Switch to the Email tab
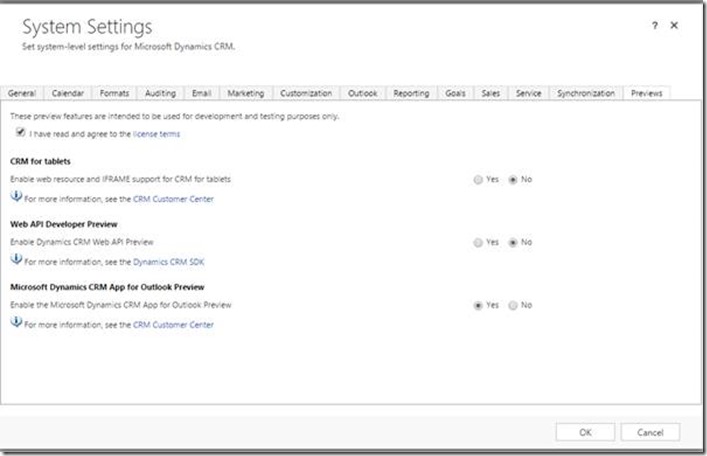707x456 pixels. [x=201, y=93]
